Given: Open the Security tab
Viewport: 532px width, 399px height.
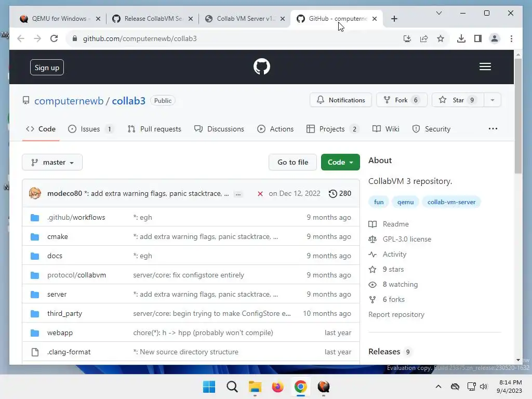Looking at the screenshot, I should (431, 129).
